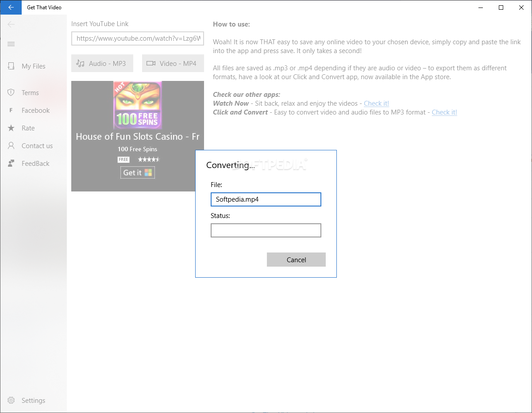Viewport: 532px width, 413px height.
Task: Click the My Files device icon
Action: pyautogui.click(x=11, y=66)
